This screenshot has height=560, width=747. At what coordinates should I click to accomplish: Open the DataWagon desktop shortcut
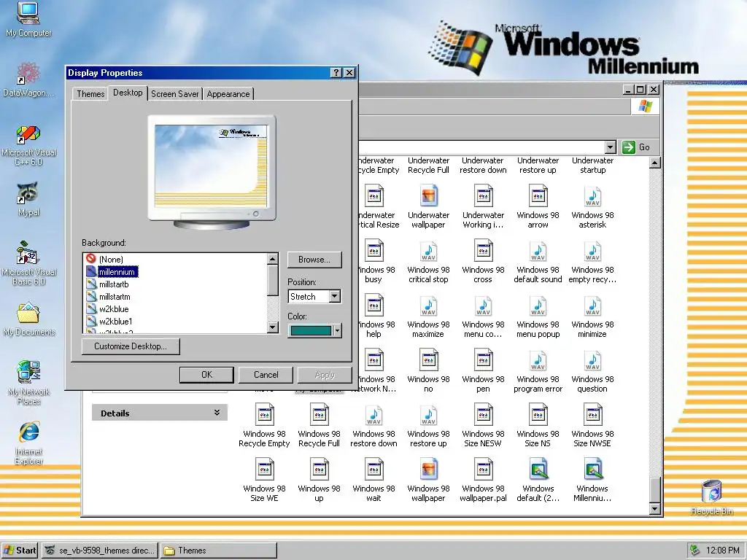point(28,79)
